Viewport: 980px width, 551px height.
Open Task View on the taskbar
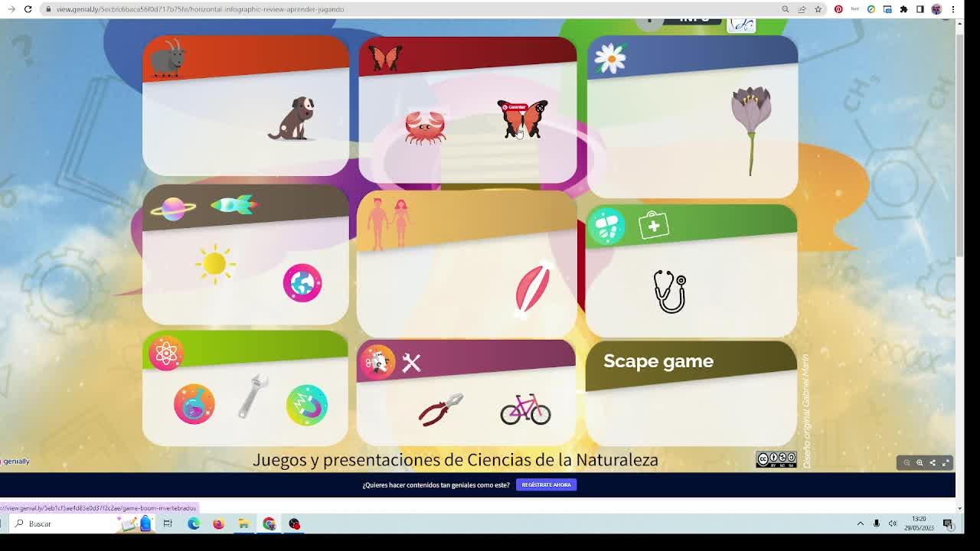click(168, 523)
